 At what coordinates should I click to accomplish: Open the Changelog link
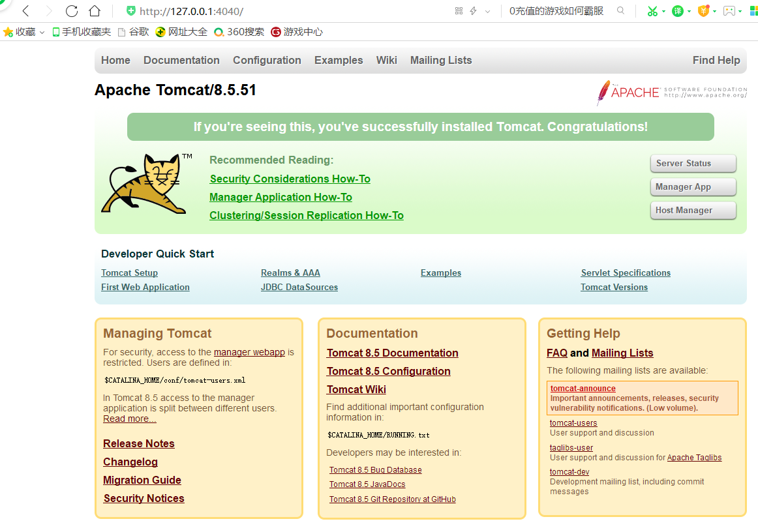click(x=130, y=462)
